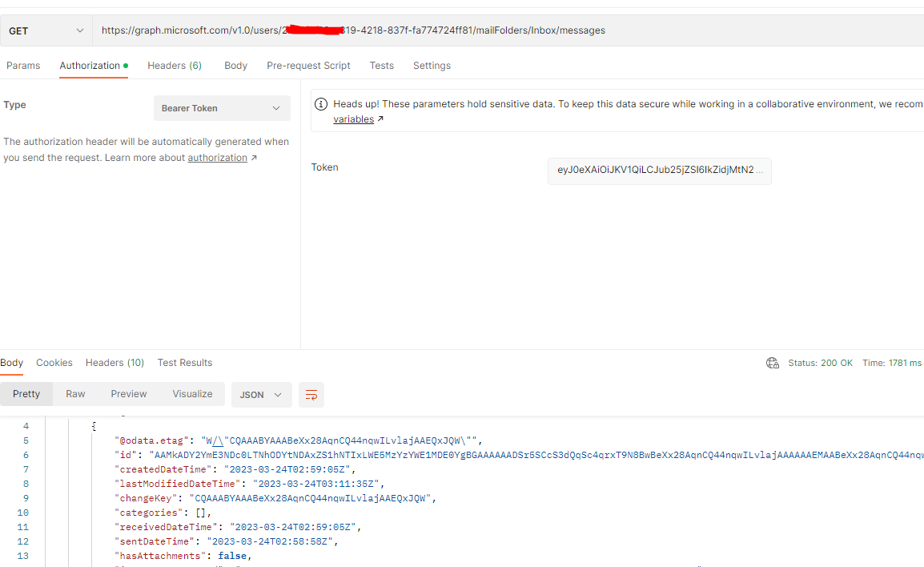924x567 pixels.
Task: Open the Settings request tab
Action: (x=432, y=65)
